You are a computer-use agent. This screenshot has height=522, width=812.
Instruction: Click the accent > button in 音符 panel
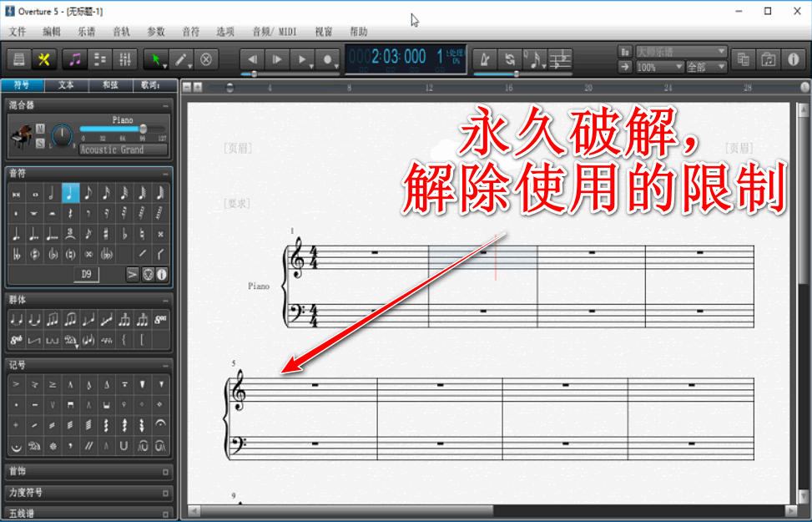[x=133, y=274]
